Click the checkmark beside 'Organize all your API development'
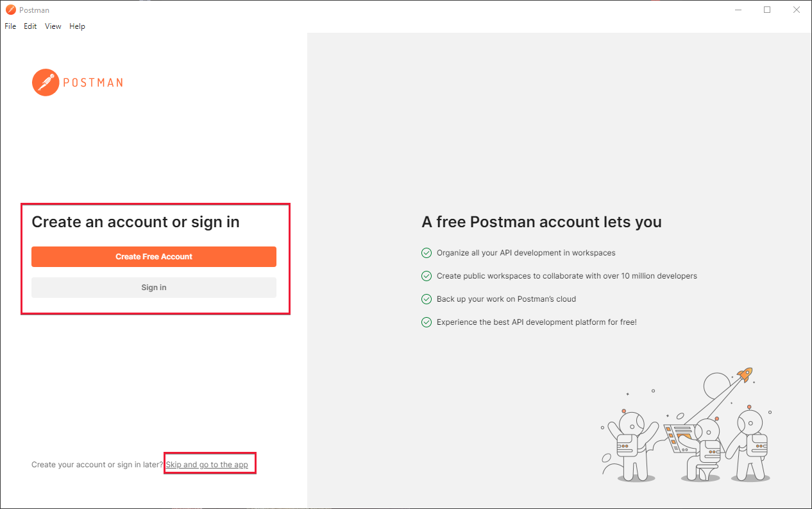This screenshot has width=812, height=509. (427, 252)
